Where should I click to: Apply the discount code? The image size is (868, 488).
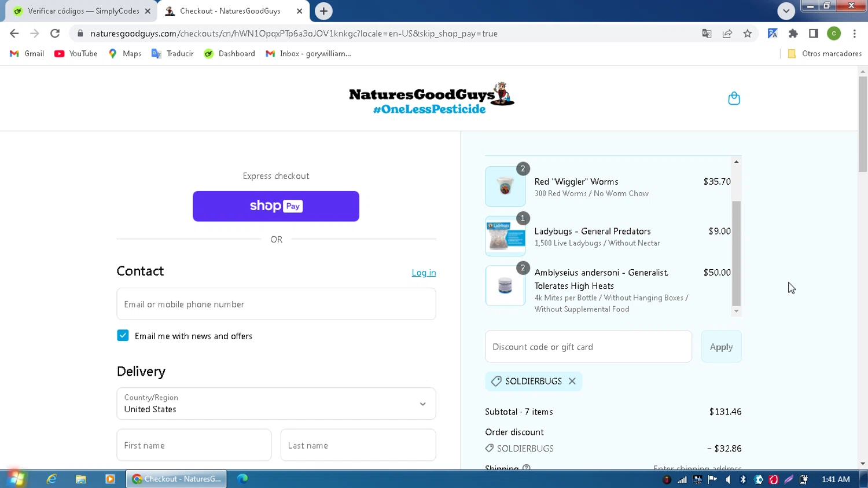721,347
